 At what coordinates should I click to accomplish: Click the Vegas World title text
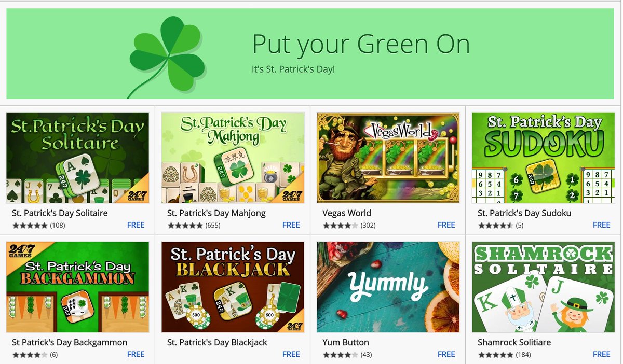point(347,213)
